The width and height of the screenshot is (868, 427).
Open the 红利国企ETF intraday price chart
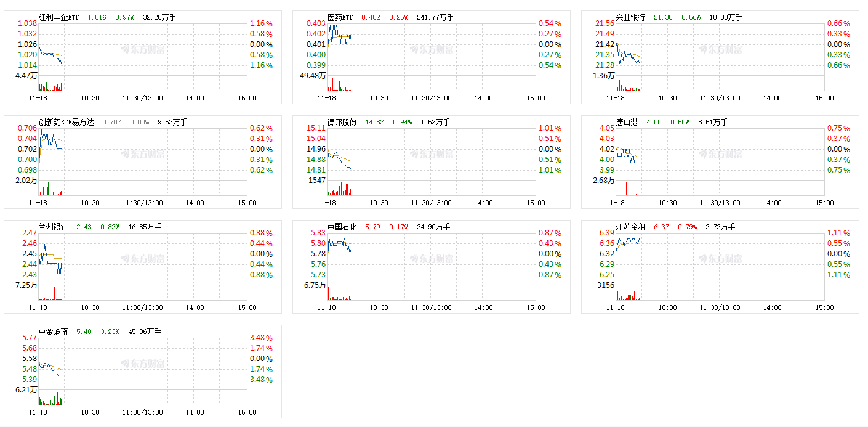(143, 57)
